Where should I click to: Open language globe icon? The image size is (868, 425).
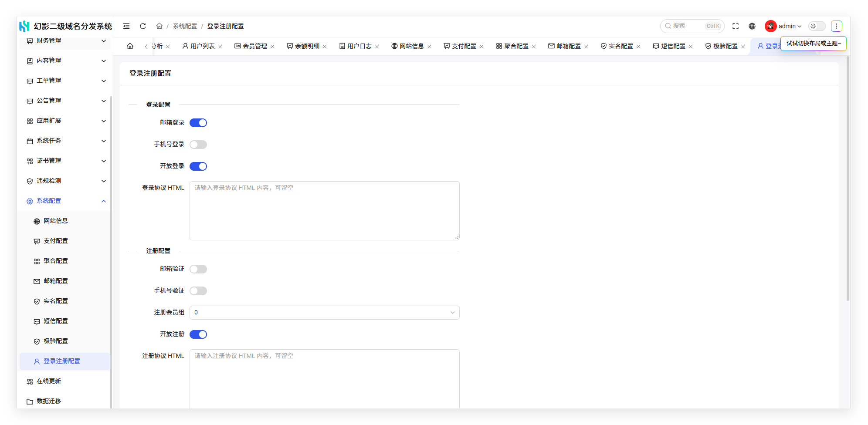(x=752, y=26)
